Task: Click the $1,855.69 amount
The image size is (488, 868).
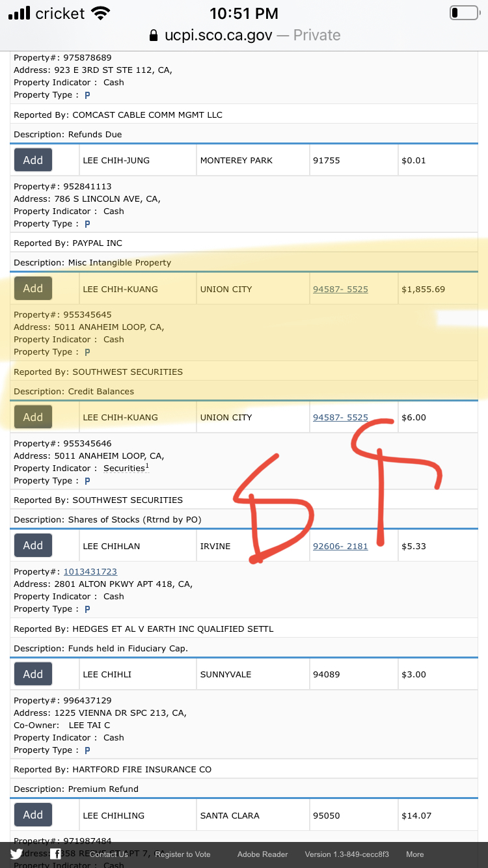Action: pyautogui.click(x=424, y=289)
